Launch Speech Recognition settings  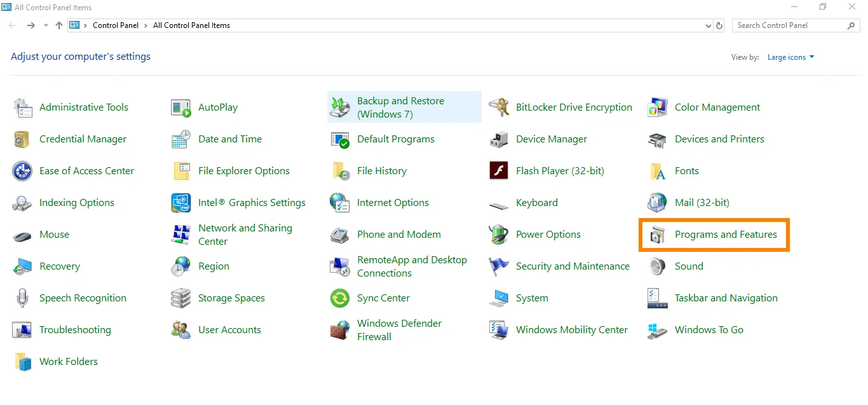pyautogui.click(x=70, y=298)
